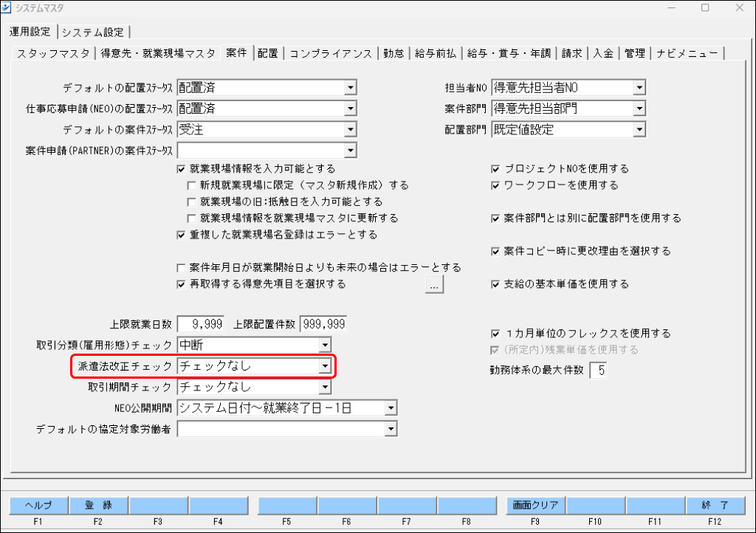Open the 管理 tab
The width and height of the screenshot is (756, 533).
pos(634,53)
